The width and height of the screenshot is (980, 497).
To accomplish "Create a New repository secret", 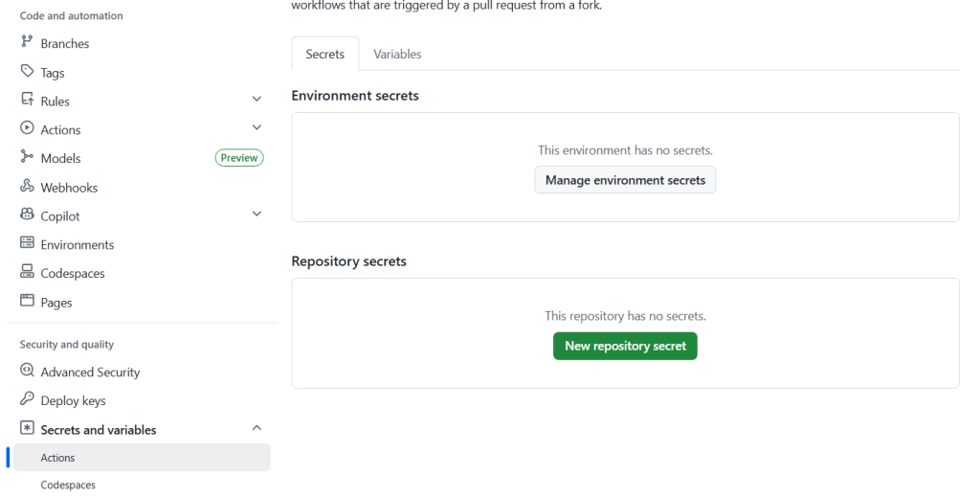I will [625, 346].
